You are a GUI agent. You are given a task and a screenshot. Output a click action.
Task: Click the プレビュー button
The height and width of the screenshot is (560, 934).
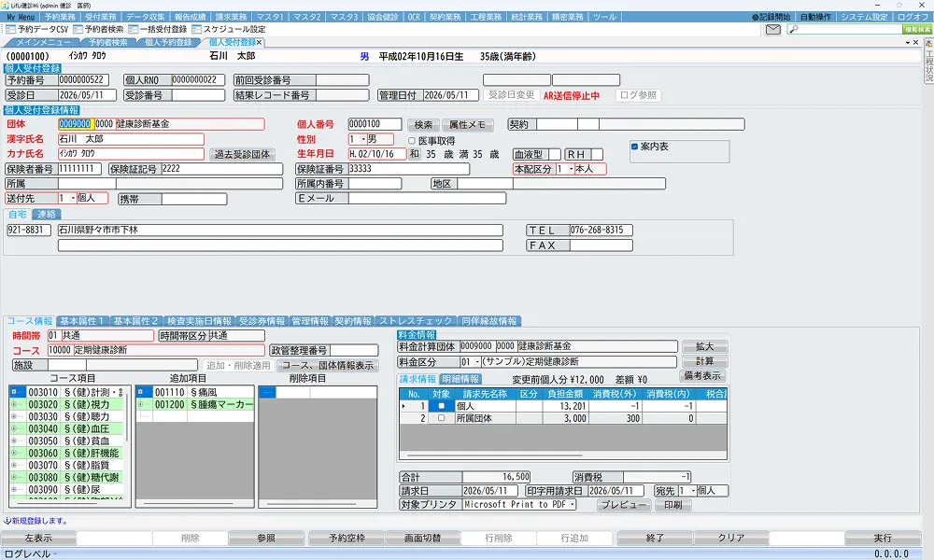(x=623, y=505)
